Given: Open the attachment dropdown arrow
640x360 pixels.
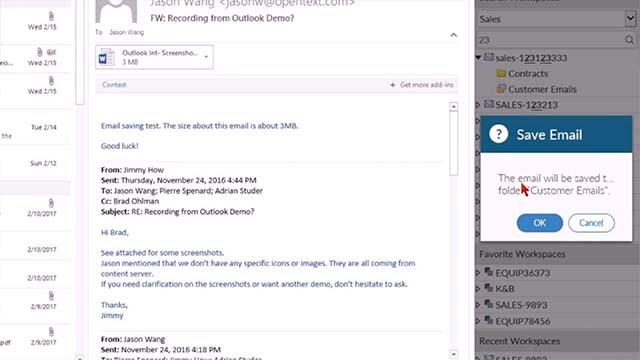Looking at the screenshot, I should tap(207, 57).
